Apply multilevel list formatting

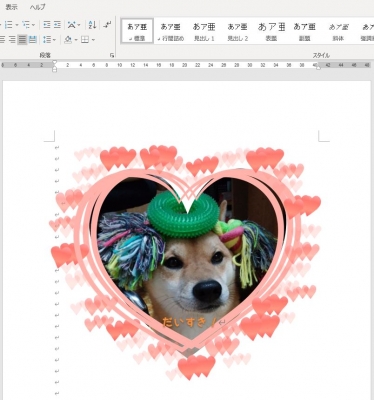[x=26, y=25]
